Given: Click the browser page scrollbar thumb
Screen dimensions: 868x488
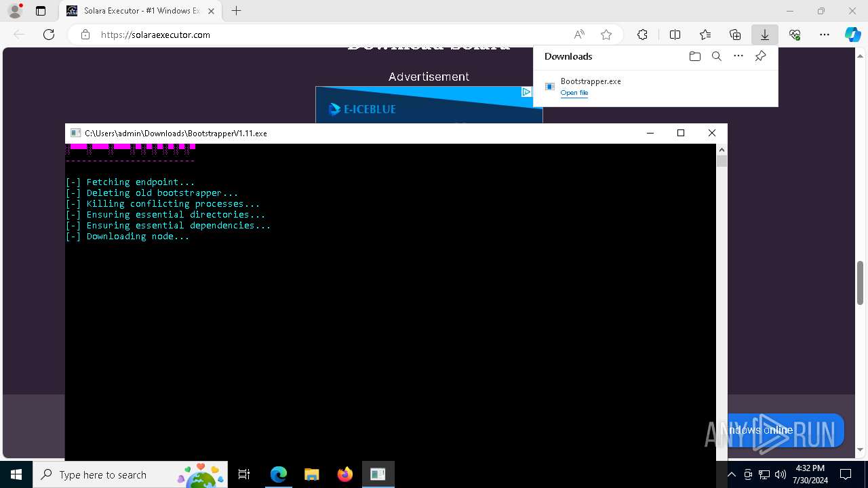Looking at the screenshot, I should (x=860, y=283).
